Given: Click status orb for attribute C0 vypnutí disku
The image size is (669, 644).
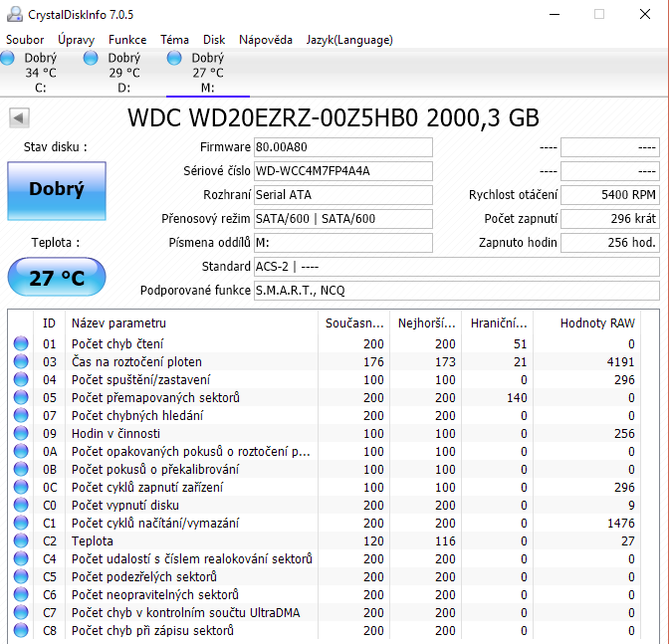Looking at the screenshot, I should pos(21,505).
